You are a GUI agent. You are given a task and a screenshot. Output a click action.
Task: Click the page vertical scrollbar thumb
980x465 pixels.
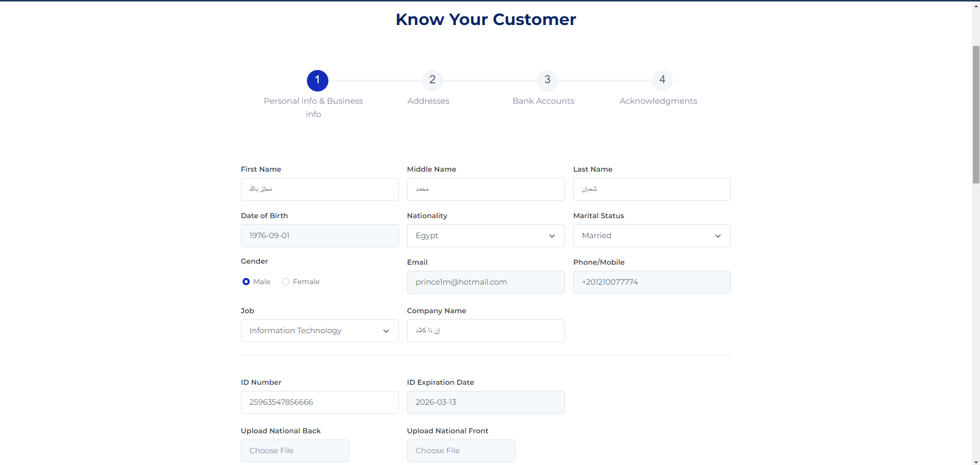[x=976, y=114]
